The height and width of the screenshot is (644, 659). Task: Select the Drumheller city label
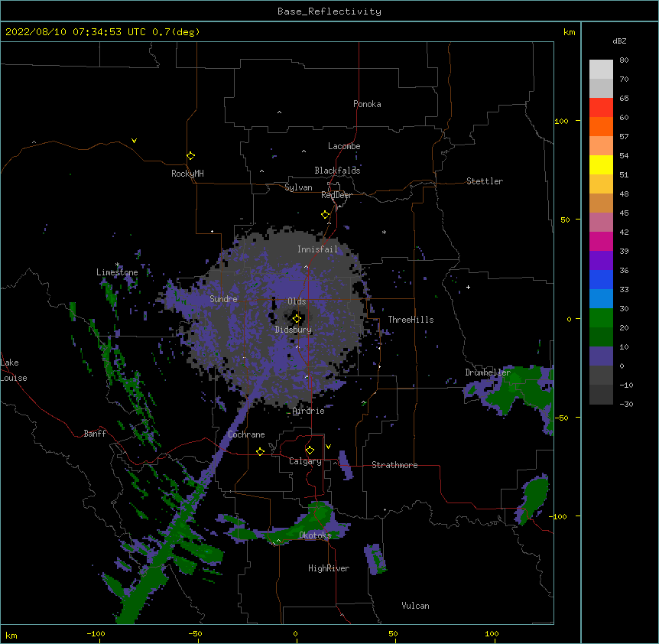488,372
